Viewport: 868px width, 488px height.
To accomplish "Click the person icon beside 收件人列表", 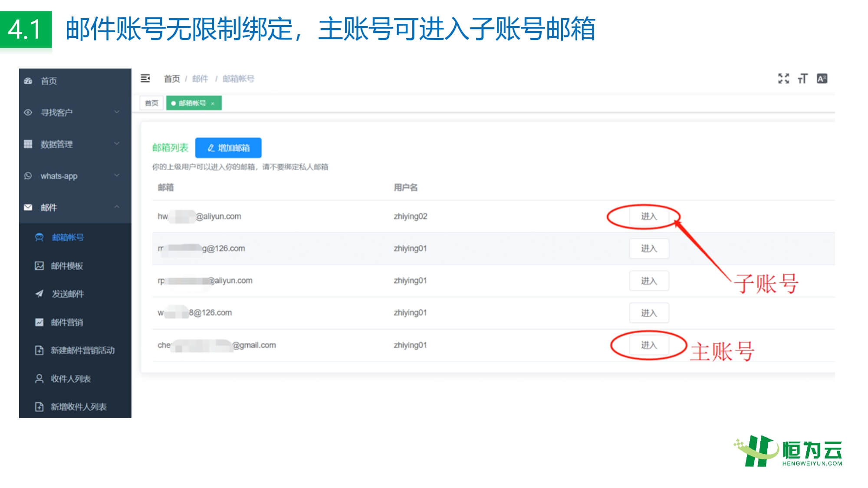I will (x=39, y=379).
